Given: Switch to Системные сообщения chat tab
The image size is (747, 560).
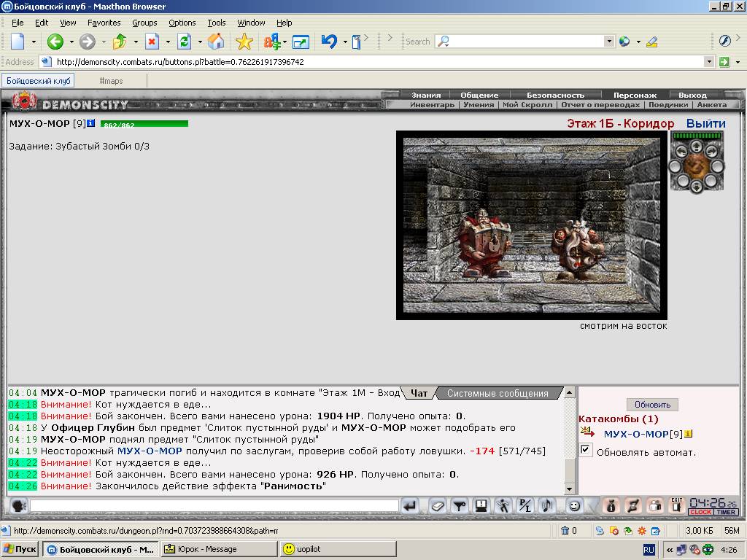Looking at the screenshot, I should click(498, 393).
